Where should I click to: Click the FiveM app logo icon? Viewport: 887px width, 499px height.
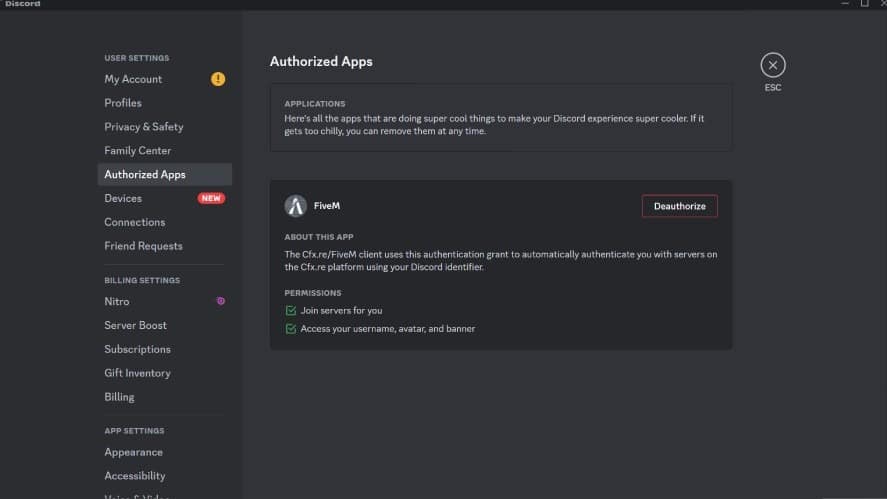295,206
